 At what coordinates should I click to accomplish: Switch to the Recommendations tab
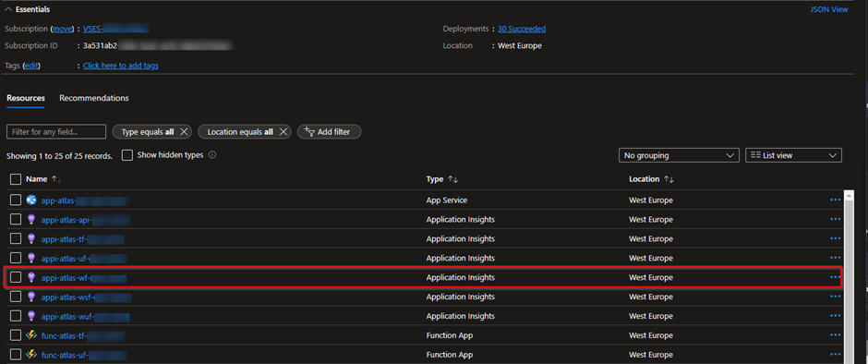pos(94,98)
